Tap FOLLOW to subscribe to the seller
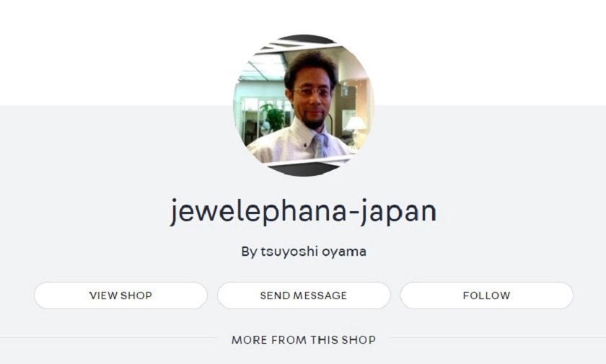Image resolution: width=606 pixels, height=364 pixels. (x=486, y=296)
